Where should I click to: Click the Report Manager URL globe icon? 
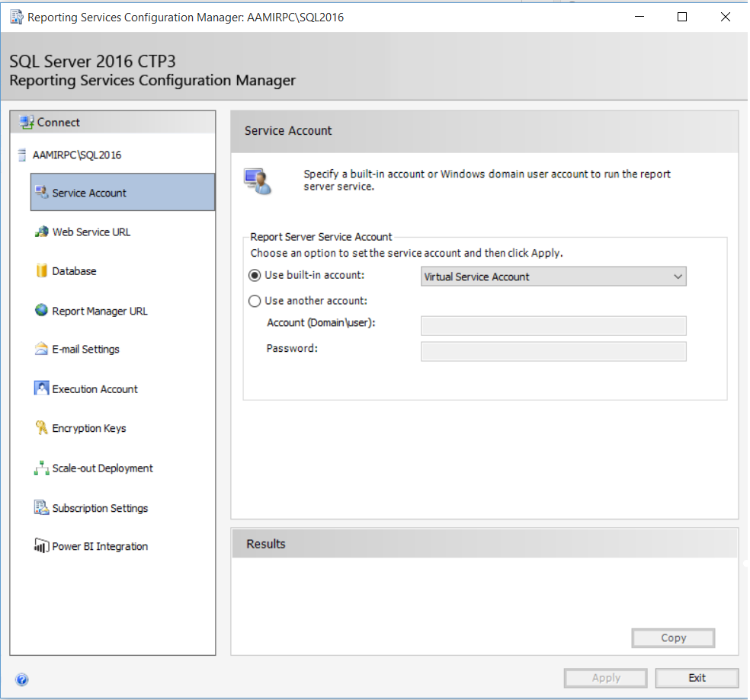pyautogui.click(x=42, y=310)
